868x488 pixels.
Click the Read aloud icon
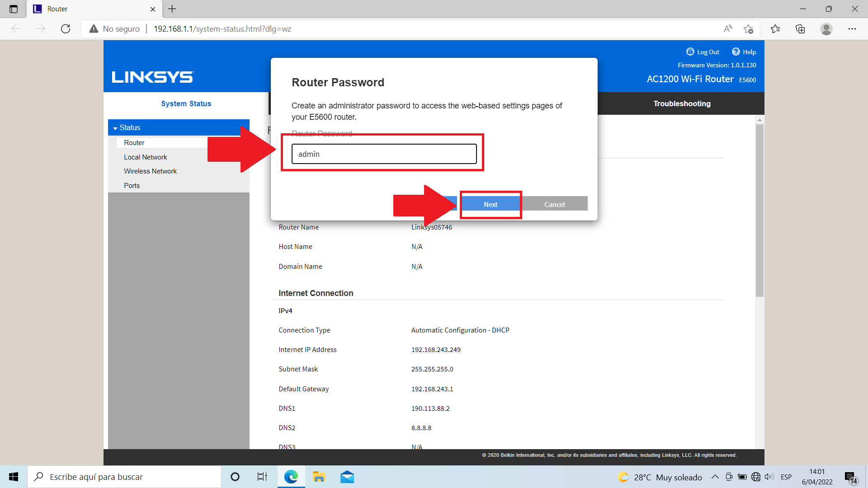(x=727, y=29)
